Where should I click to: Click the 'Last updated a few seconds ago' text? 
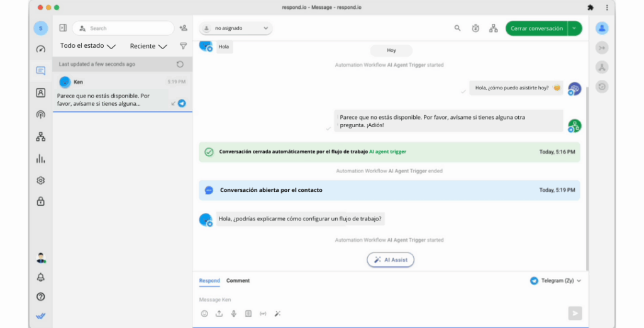(x=97, y=64)
